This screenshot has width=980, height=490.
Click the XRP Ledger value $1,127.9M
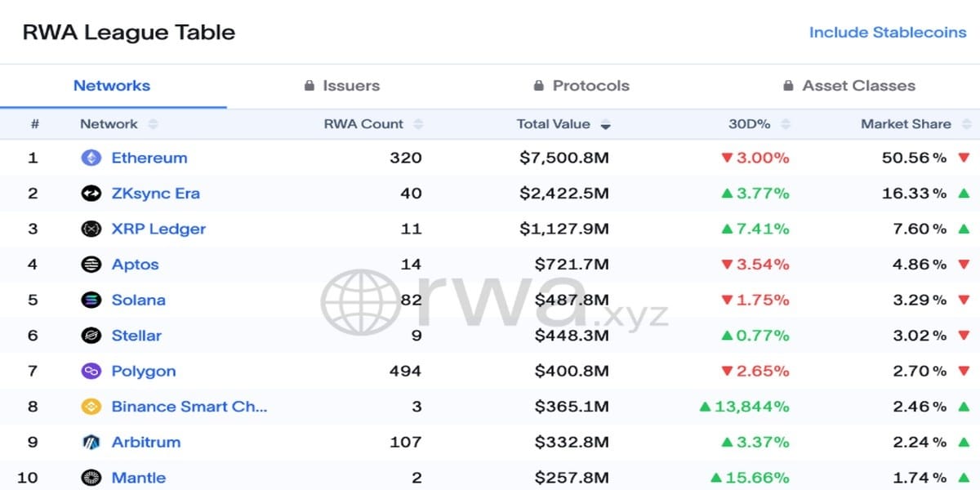(564, 229)
